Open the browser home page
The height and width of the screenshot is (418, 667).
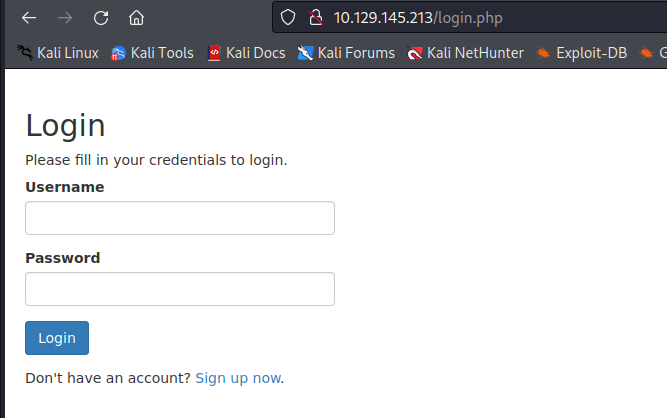click(137, 18)
